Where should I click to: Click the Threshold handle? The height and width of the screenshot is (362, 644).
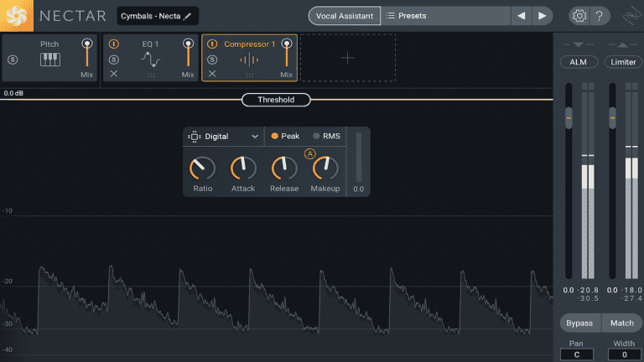(x=276, y=100)
